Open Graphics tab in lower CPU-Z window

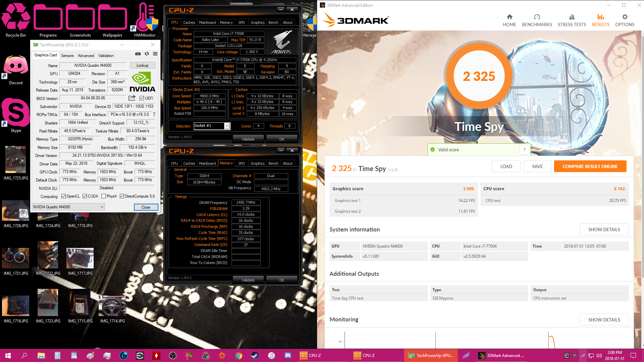(257, 163)
